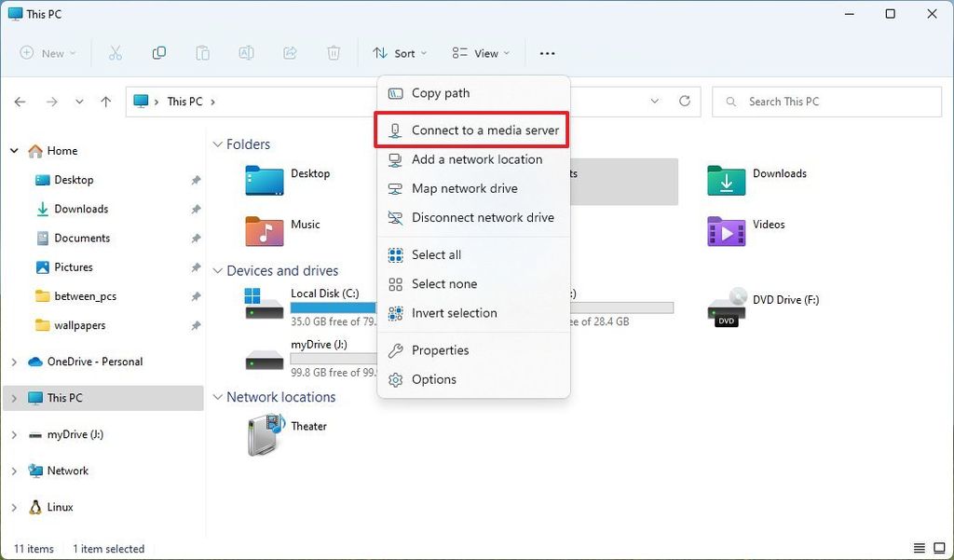
Task: Open the Refresh icon next to address bar
Action: pos(685,101)
